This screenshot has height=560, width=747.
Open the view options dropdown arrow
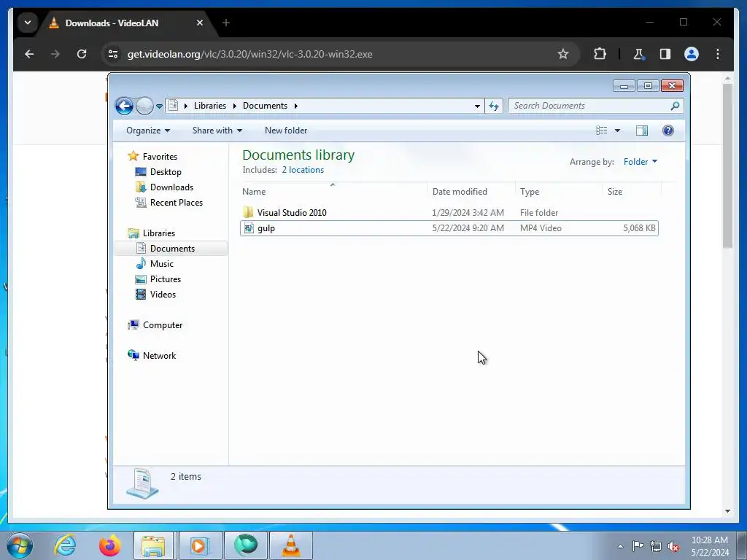pyautogui.click(x=617, y=131)
